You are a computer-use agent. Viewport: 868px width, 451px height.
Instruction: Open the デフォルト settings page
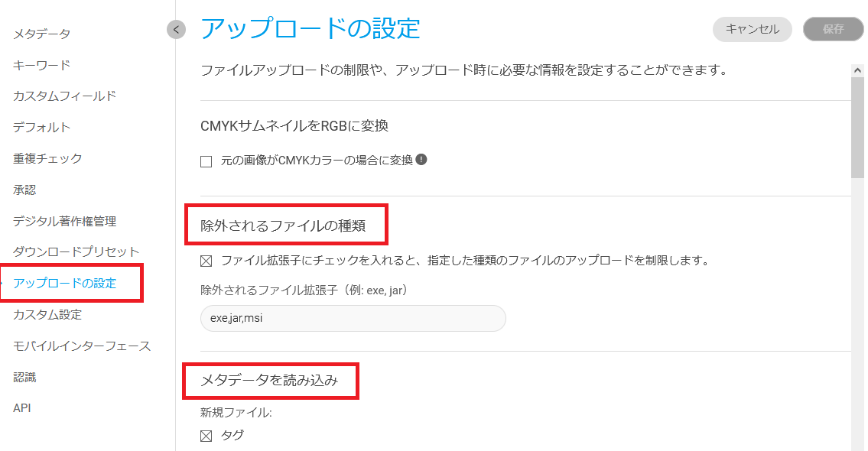pos(41,128)
